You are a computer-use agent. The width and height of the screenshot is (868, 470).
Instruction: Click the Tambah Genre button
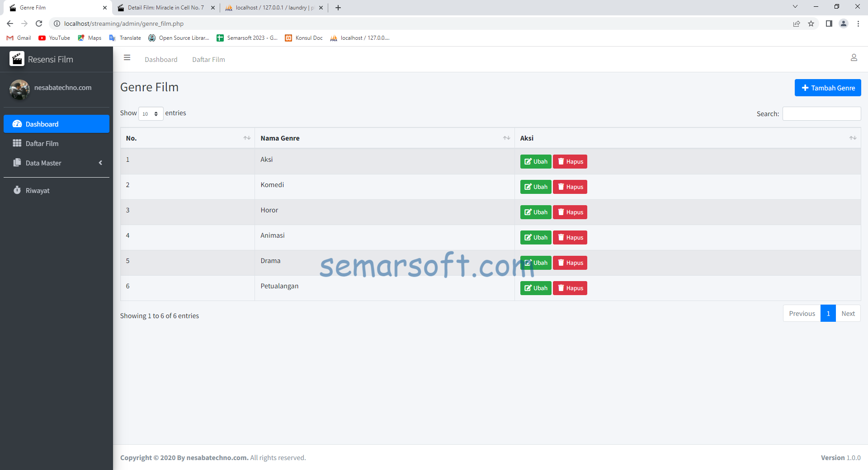(828, 88)
